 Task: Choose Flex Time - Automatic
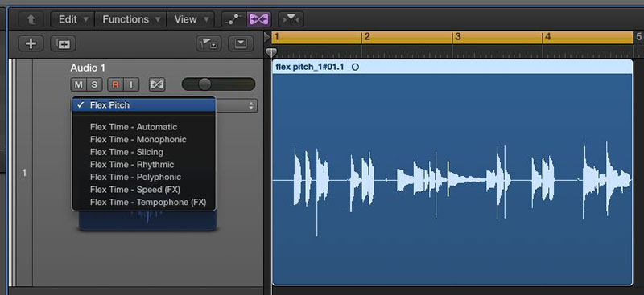144,127
